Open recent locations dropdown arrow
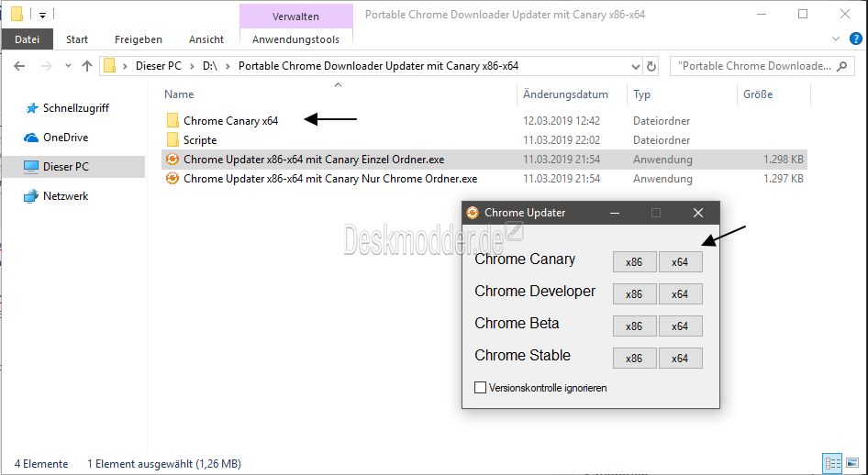 (x=68, y=66)
